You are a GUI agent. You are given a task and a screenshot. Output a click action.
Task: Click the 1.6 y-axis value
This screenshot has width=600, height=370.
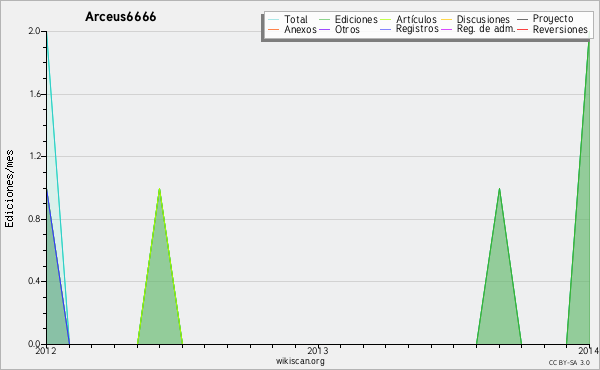point(34,94)
